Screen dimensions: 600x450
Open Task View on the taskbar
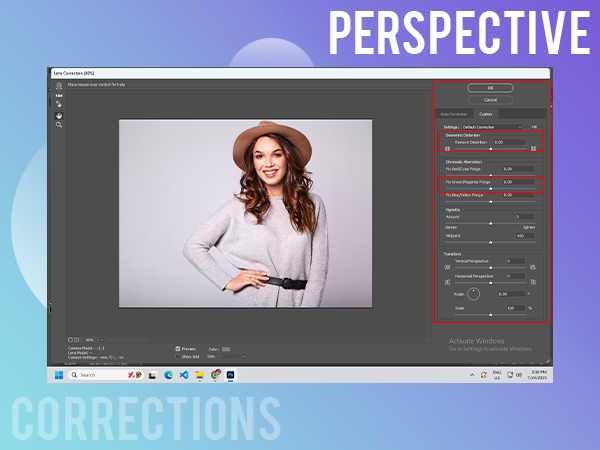pyautogui.click(x=152, y=375)
